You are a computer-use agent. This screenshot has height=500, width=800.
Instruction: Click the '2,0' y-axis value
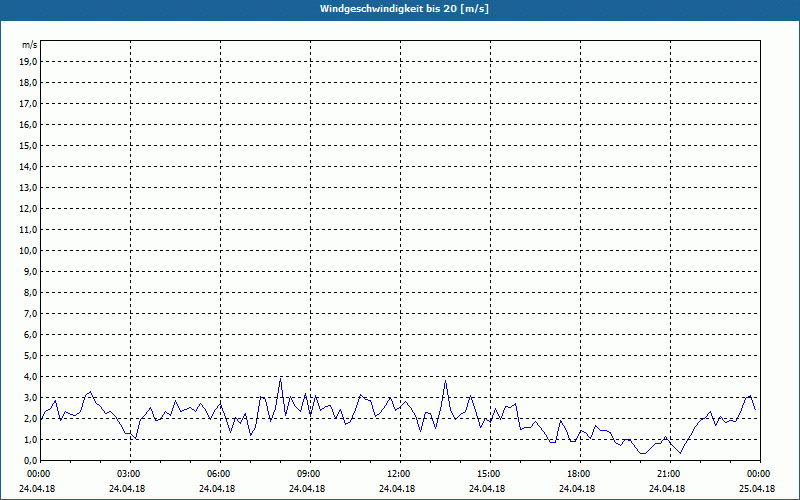[31, 418]
